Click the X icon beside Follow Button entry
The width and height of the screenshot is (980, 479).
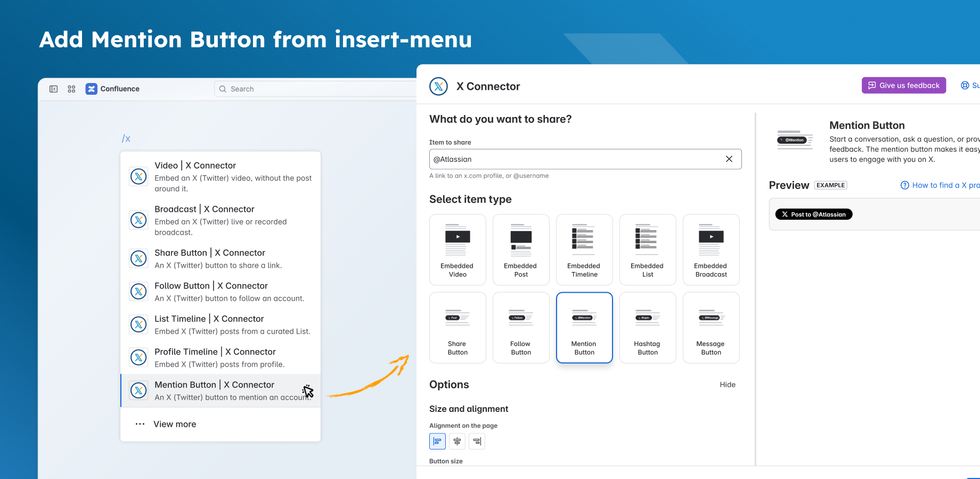138,292
